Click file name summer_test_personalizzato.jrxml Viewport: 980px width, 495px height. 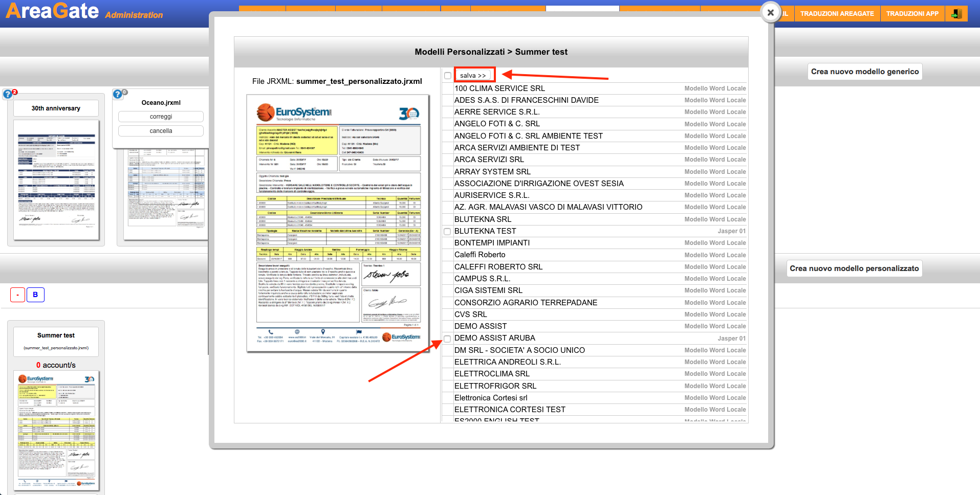point(359,81)
